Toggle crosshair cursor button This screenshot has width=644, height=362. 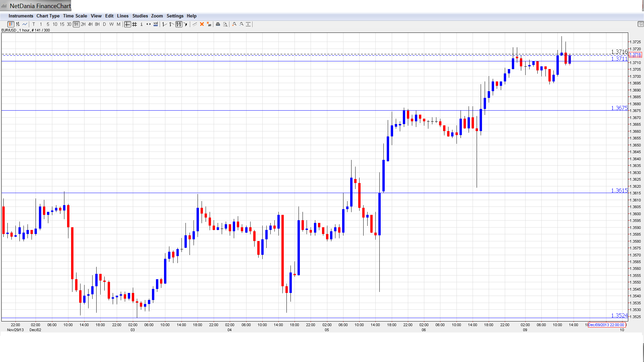pos(127,24)
